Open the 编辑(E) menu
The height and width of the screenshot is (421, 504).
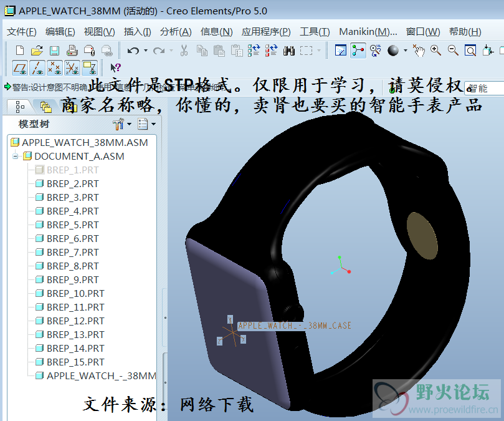60,32
